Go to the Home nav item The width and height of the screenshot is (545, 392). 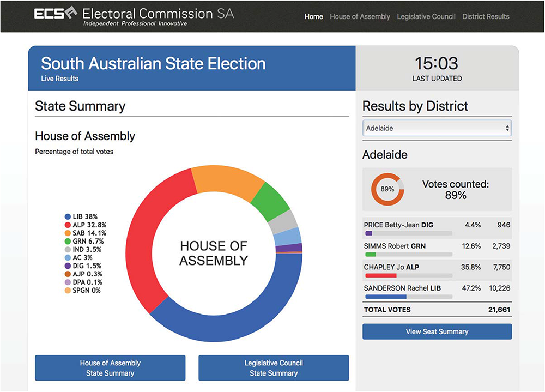pyautogui.click(x=313, y=16)
